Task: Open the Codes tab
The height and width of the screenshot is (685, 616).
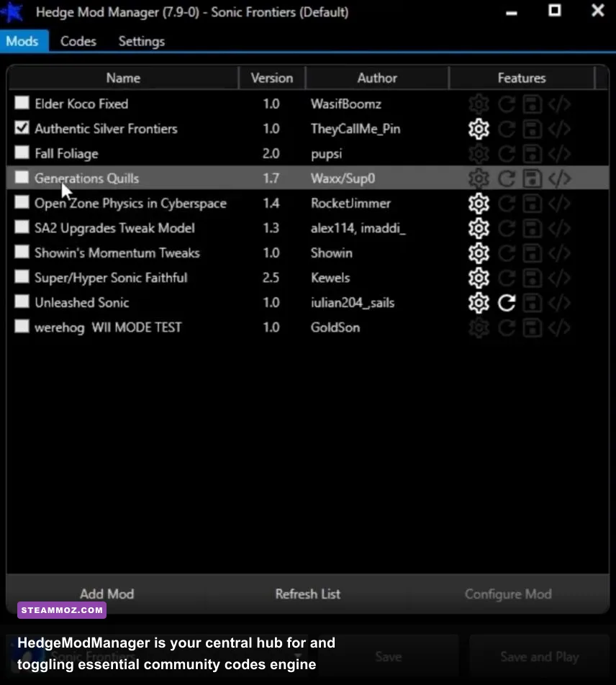Action: tap(78, 41)
